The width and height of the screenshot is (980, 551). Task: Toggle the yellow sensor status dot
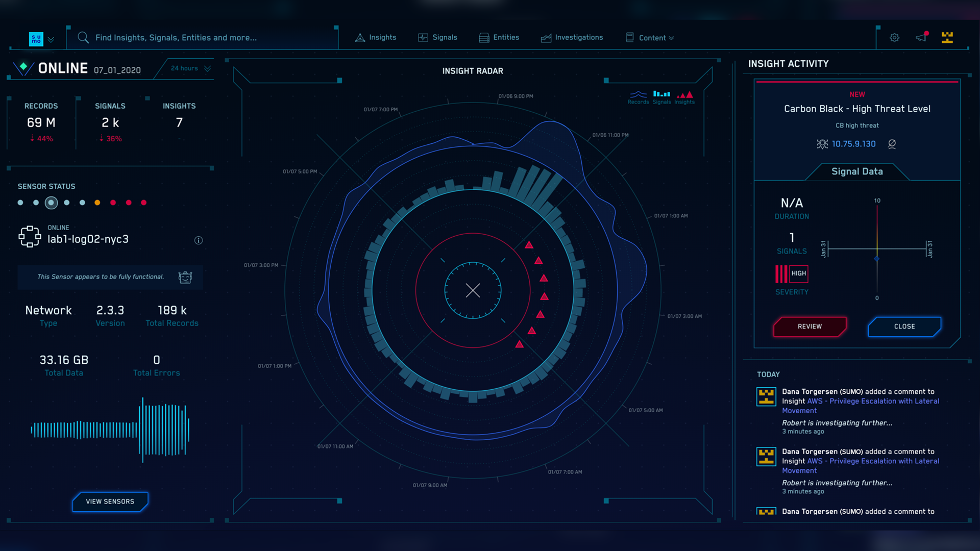coord(97,203)
